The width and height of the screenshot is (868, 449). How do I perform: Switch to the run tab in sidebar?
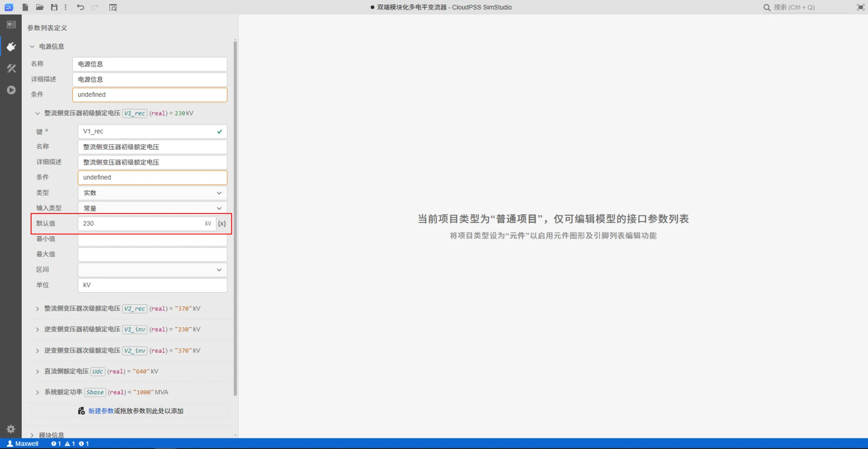(11, 90)
